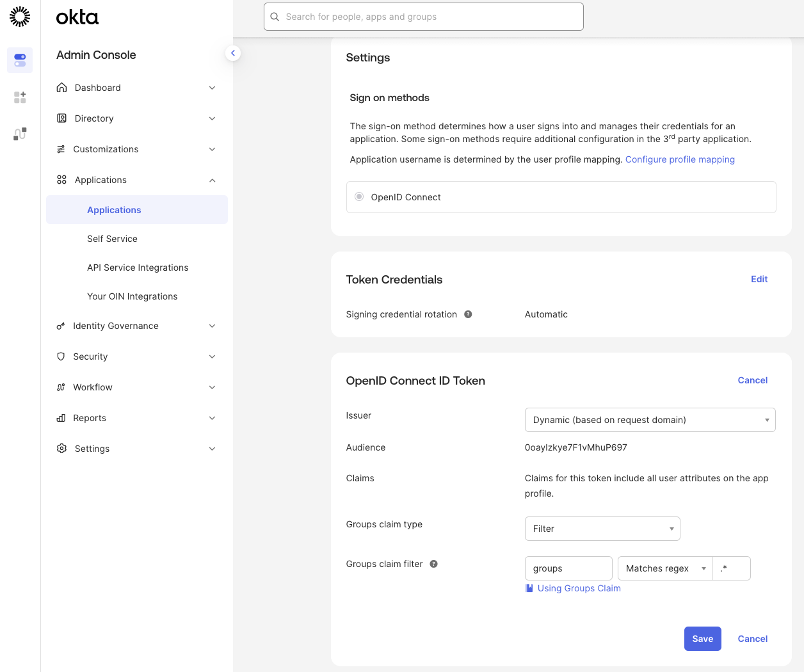Open the add-apps icon in the left rail

click(x=19, y=97)
